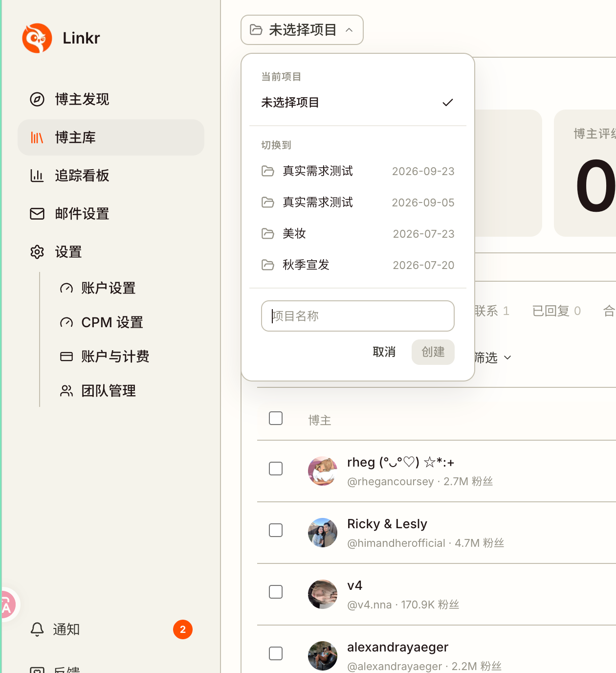Click handle @rhegancoursey · 2.7M 粉丝

point(420,481)
